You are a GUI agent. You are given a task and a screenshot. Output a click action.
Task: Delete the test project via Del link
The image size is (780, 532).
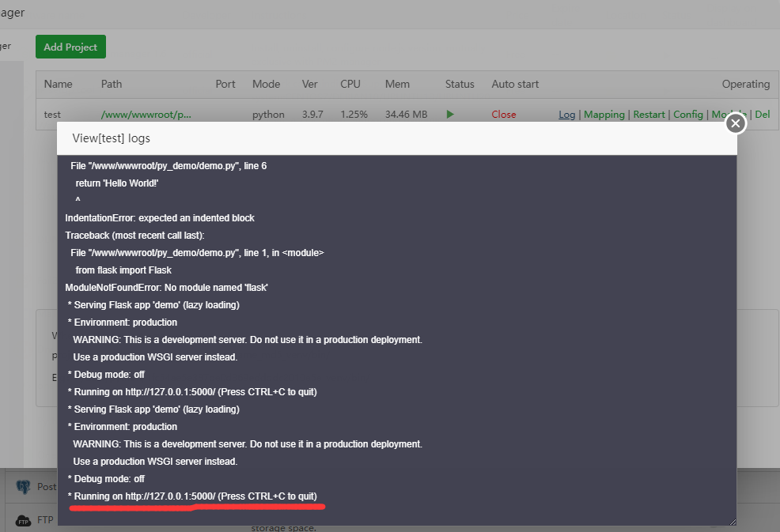pos(762,114)
